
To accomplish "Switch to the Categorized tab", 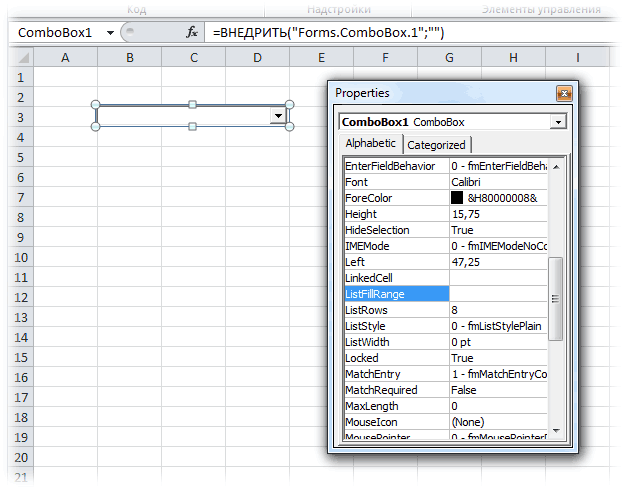I will click(436, 145).
